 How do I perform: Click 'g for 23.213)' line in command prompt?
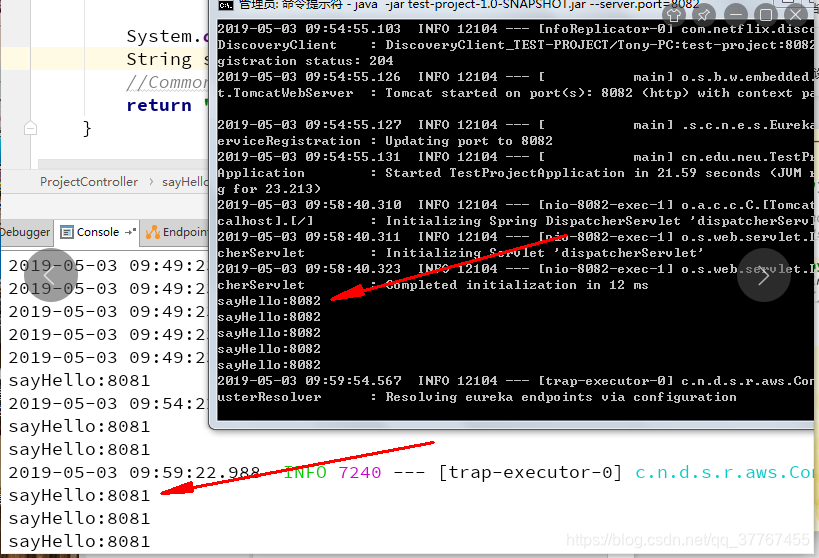[269, 189]
